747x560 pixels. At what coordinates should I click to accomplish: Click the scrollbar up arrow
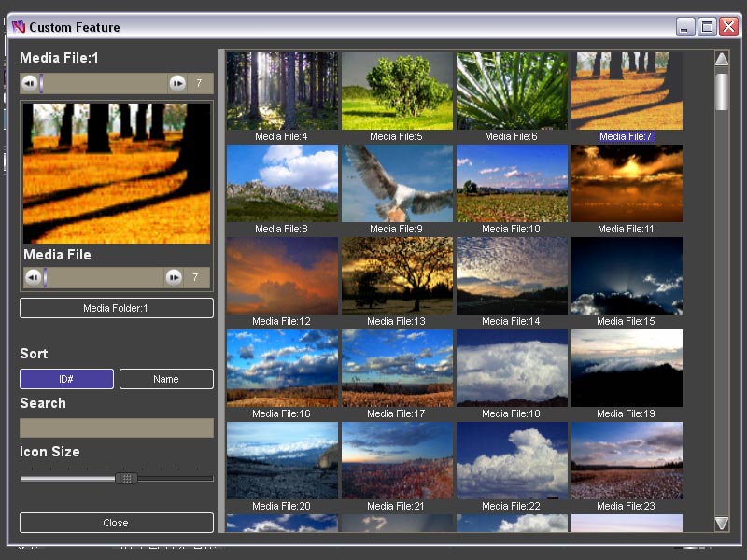coord(722,60)
